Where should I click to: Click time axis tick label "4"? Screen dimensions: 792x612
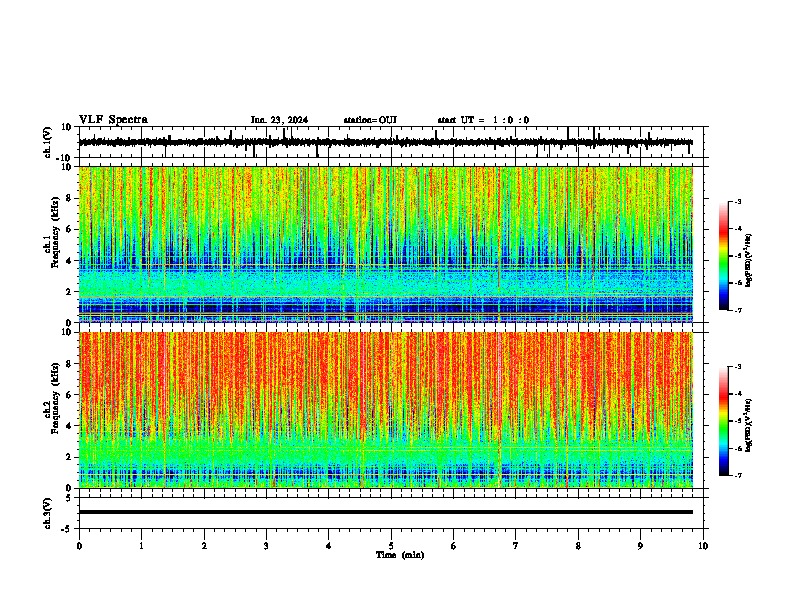tap(329, 546)
